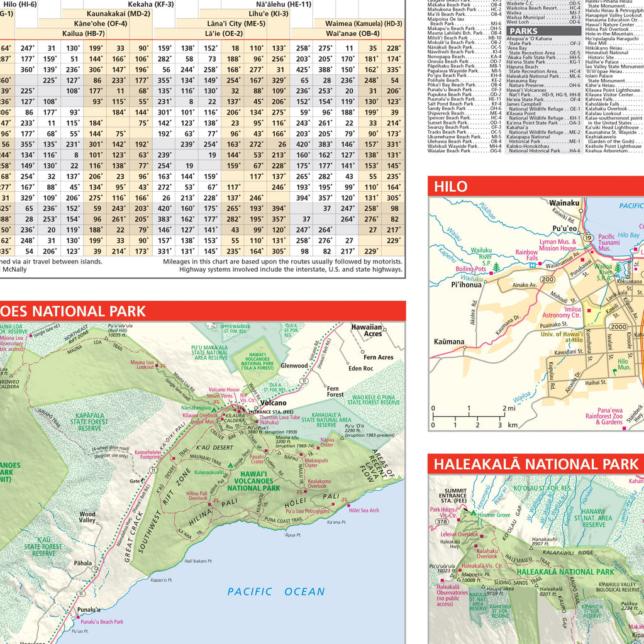Image resolution: width=644 pixels, height=644 pixels.
Task: Click the hospital H icon near Rainbow Falls
Action: click(x=533, y=265)
